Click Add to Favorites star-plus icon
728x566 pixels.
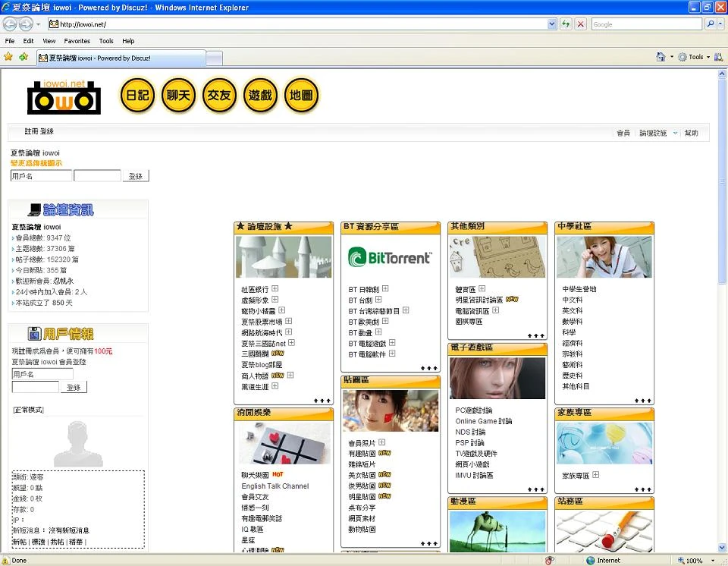pyautogui.click(x=24, y=57)
